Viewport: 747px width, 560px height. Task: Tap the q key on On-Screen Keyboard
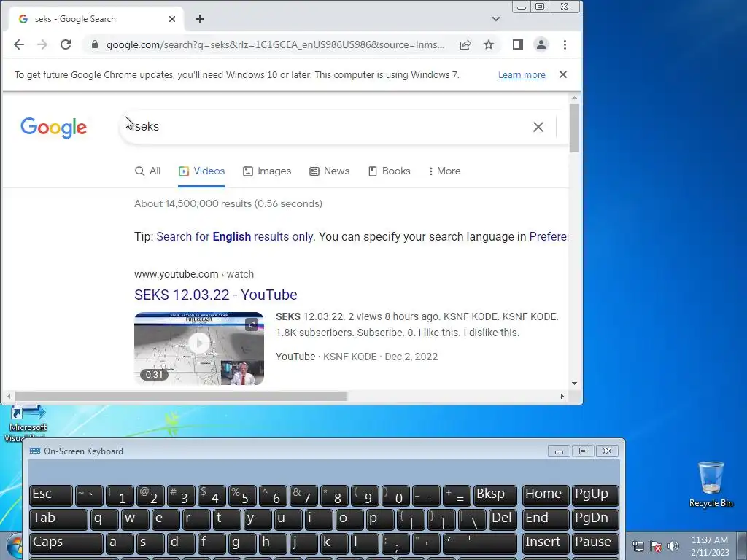coord(105,519)
